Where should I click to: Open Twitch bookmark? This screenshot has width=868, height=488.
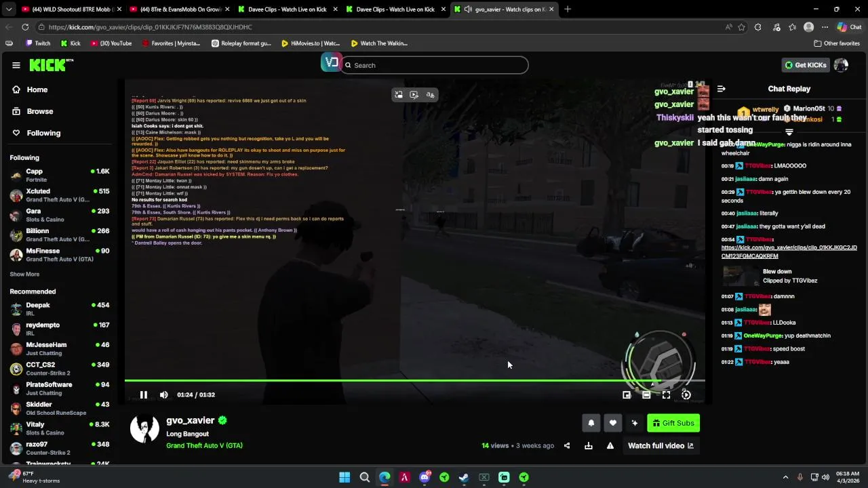point(38,43)
